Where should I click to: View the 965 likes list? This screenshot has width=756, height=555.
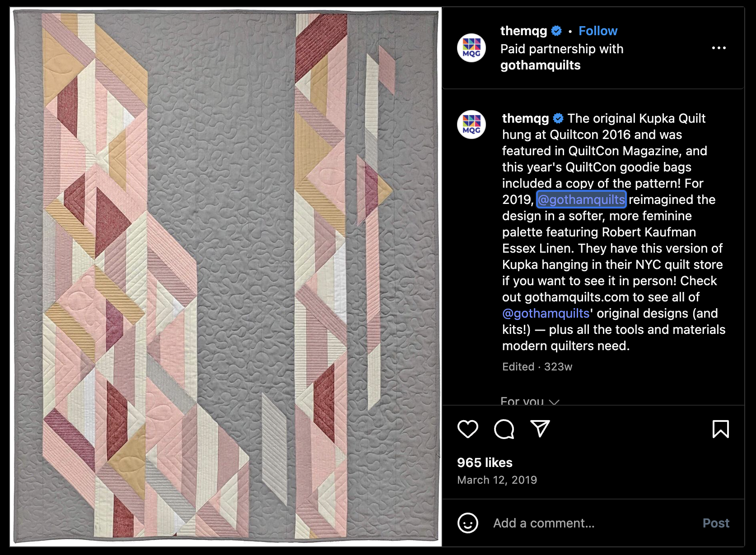(x=485, y=462)
